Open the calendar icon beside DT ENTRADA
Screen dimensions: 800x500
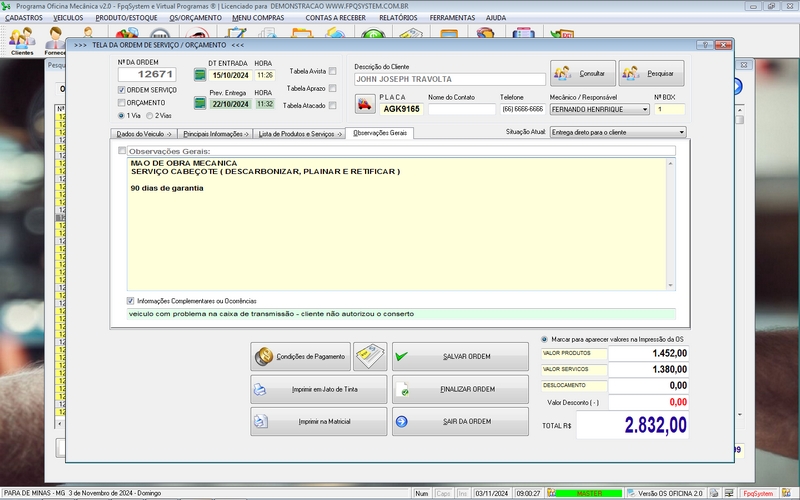(200, 74)
